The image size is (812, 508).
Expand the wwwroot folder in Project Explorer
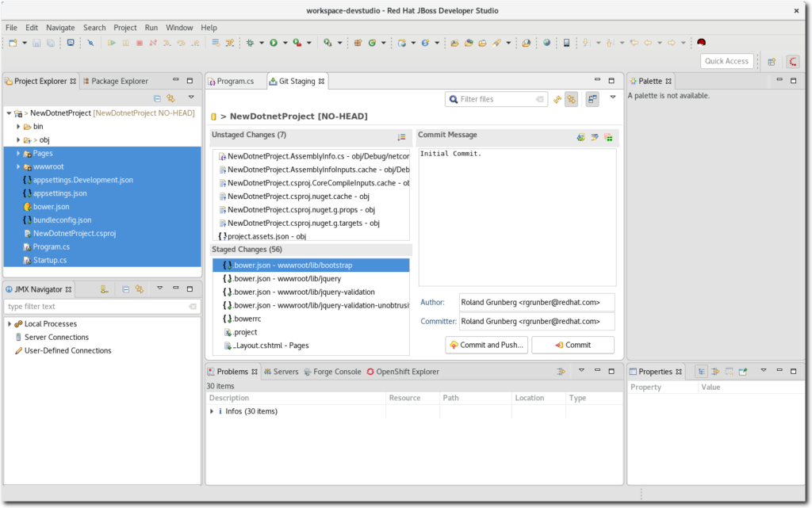tap(17, 166)
